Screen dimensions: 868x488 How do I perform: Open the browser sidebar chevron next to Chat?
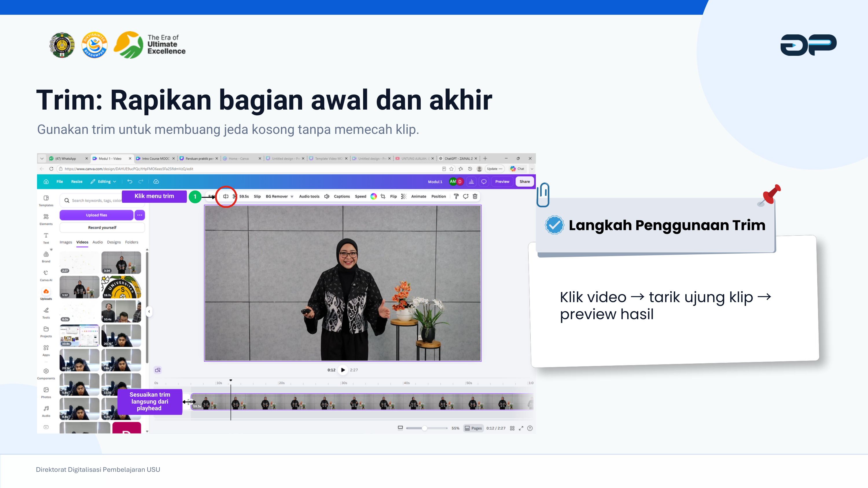(x=532, y=169)
